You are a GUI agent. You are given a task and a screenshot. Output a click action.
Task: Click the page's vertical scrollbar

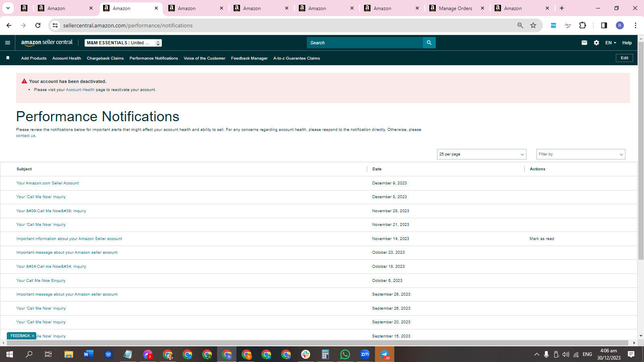(x=641, y=151)
